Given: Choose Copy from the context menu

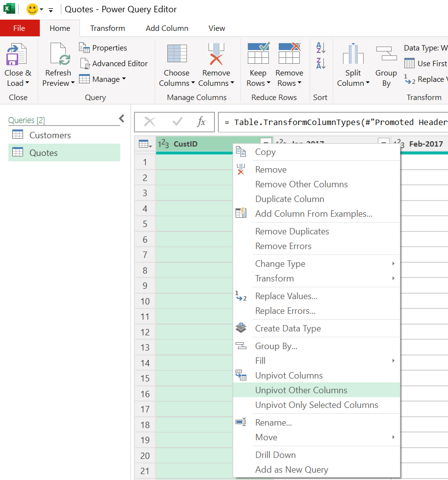Looking at the screenshot, I should point(316,152).
